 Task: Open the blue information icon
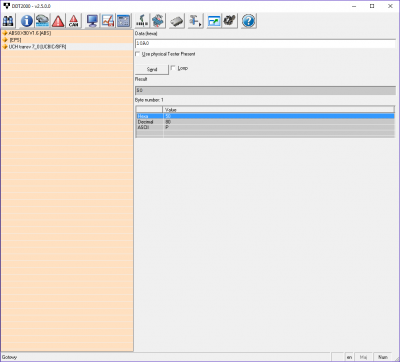(x=27, y=21)
